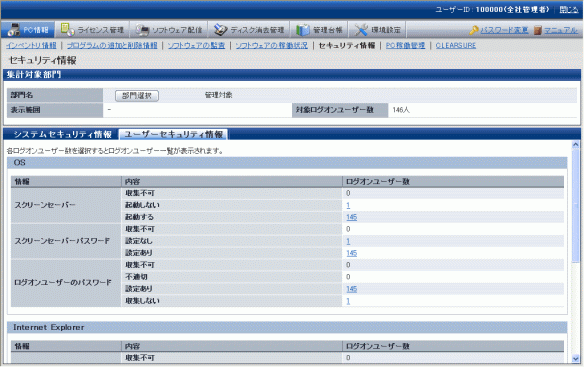Click 閉じる link at top right

(569, 10)
